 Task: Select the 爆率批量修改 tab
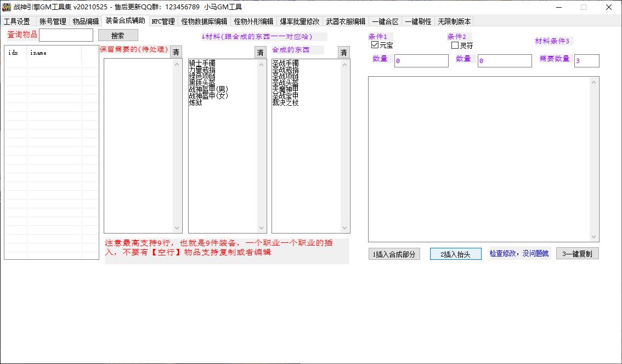(x=299, y=22)
